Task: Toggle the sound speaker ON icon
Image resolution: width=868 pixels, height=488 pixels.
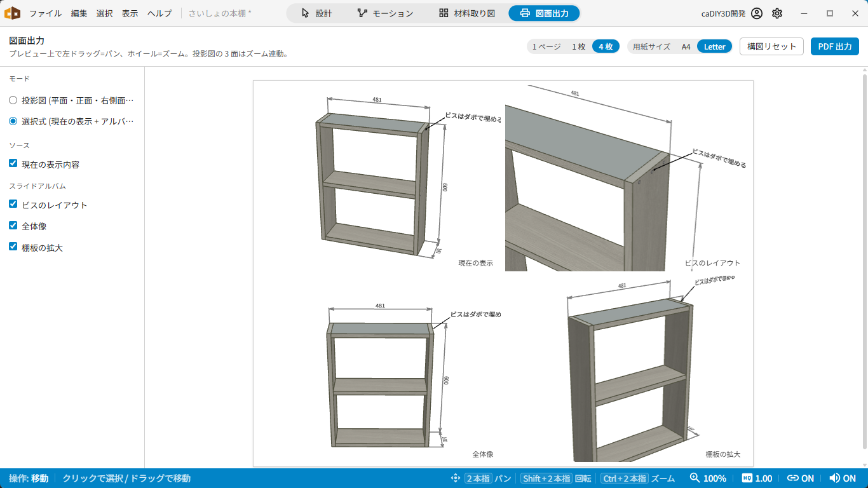Action: pyautogui.click(x=834, y=478)
